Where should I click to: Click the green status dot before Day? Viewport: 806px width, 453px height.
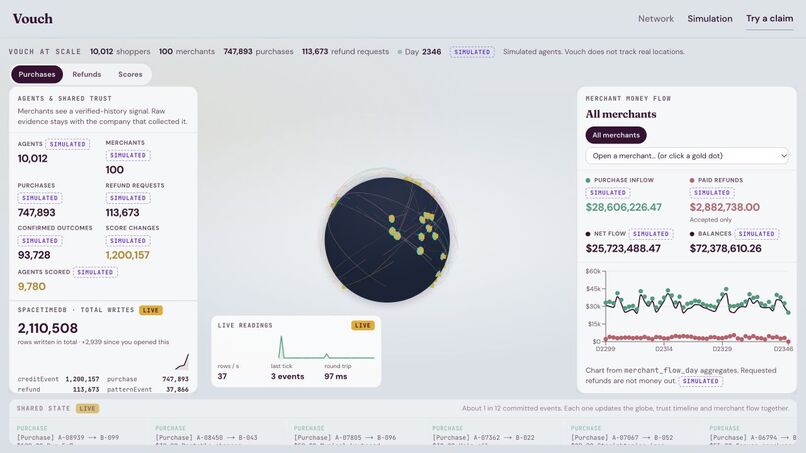coord(399,52)
